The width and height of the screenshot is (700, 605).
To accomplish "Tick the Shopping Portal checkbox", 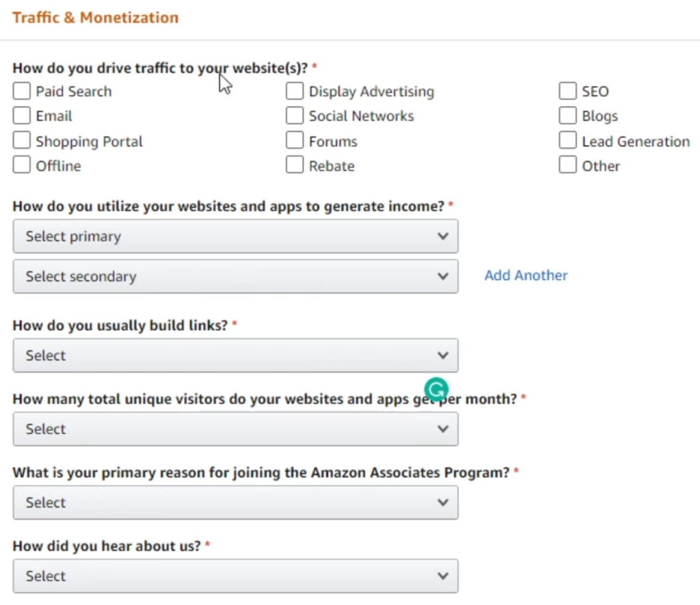I will tap(22, 142).
